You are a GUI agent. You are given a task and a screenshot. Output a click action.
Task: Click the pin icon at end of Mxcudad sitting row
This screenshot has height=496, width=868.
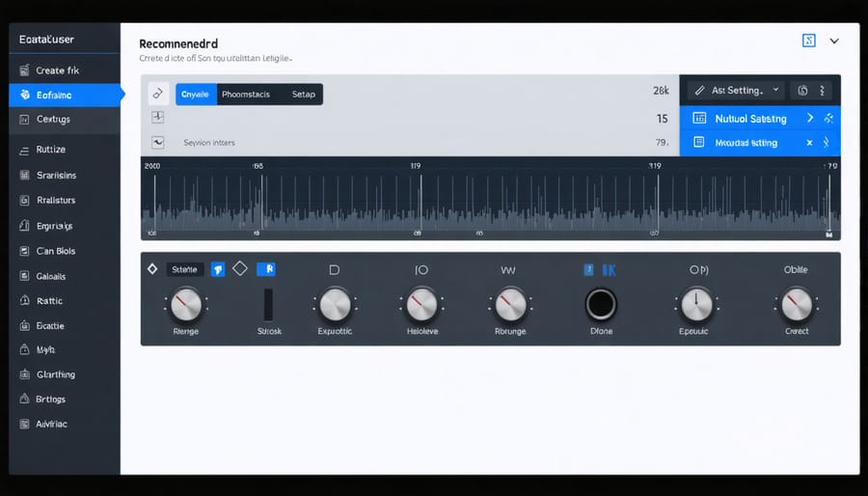[x=826, y=142]
